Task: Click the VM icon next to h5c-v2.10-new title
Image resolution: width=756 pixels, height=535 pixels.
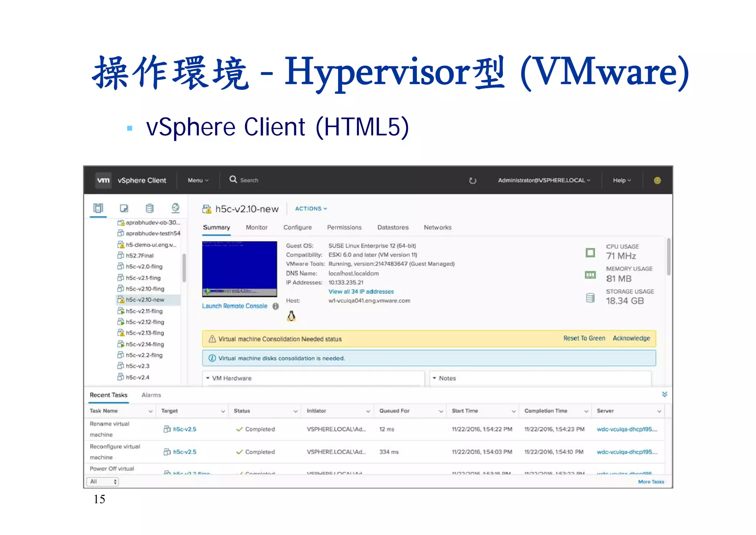Action: (x=207, y=209)
